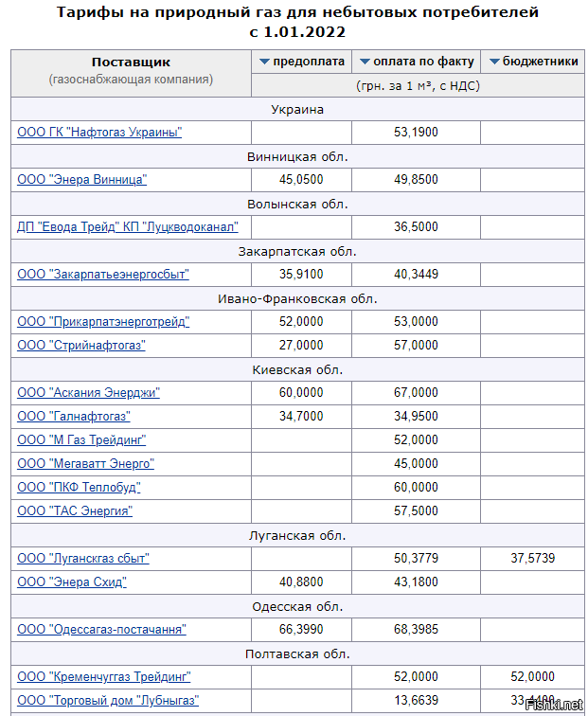Select Стрийнафтогаз price 57,0000
588x716 pixels.
[x=416, y=346]
